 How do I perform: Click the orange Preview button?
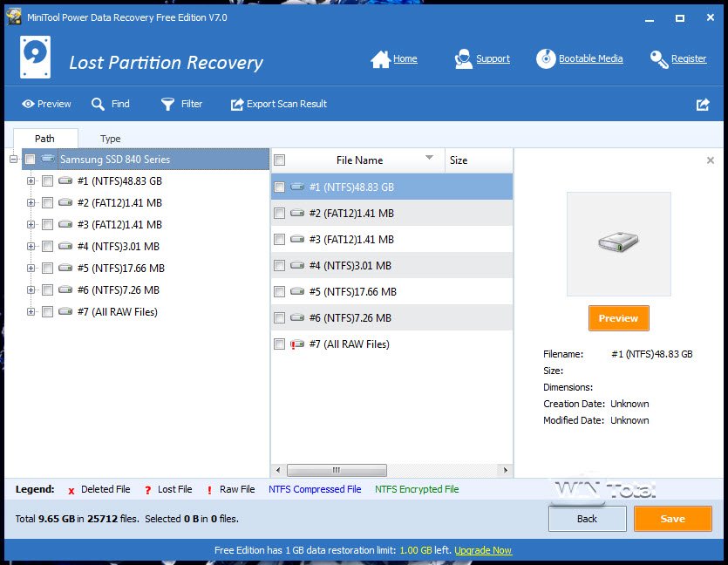(x=618, y=318)
